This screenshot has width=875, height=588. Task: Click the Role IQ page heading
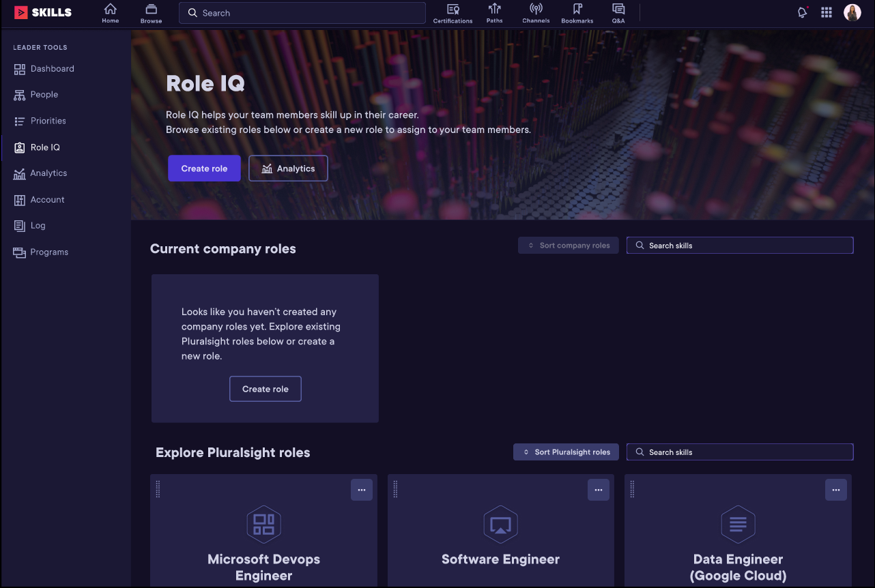(205, 84)
